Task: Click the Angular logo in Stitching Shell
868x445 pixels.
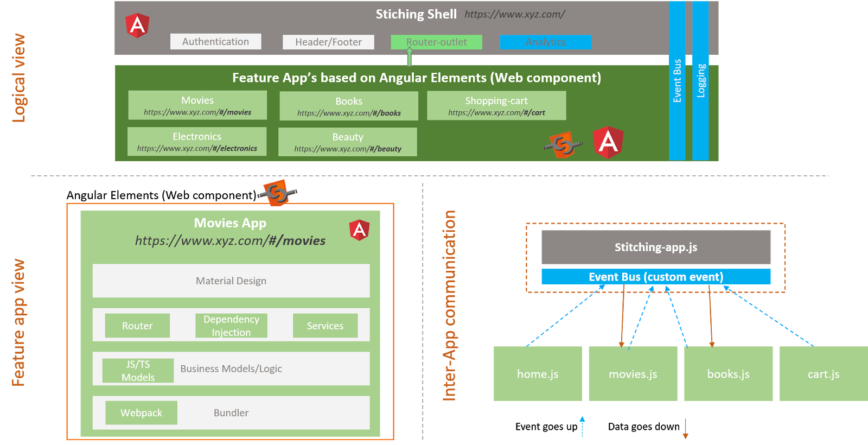Action: (x=138, y=26)
